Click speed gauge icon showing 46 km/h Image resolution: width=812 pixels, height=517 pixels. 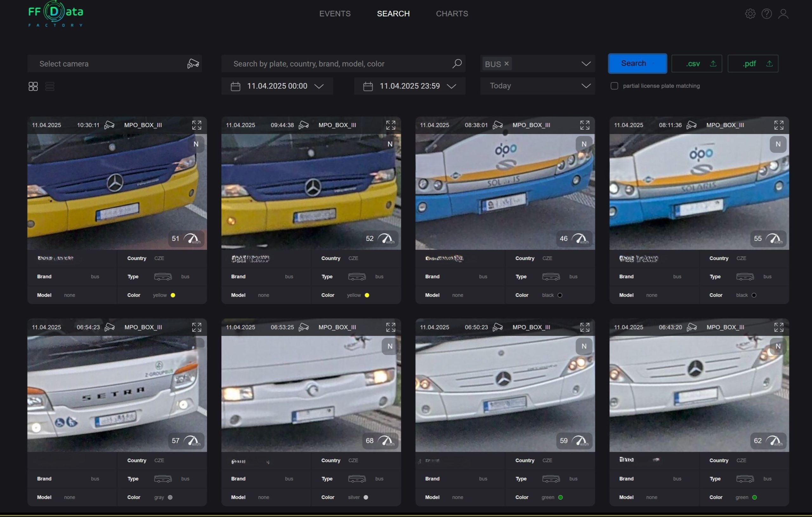click(x=580, y=239)
